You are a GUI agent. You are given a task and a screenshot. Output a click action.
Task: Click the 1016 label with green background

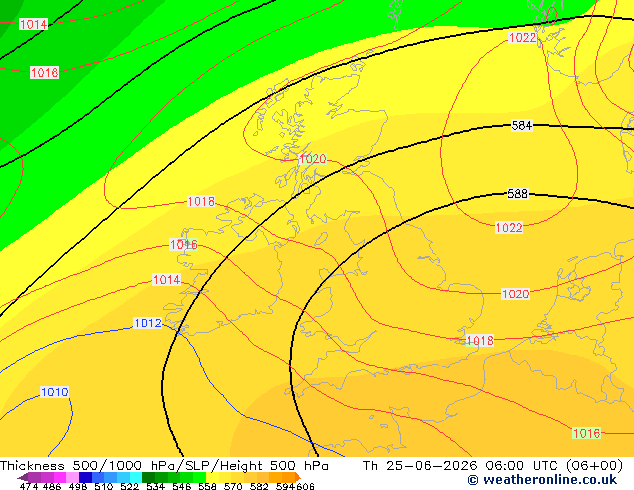(x=586, y=433)
